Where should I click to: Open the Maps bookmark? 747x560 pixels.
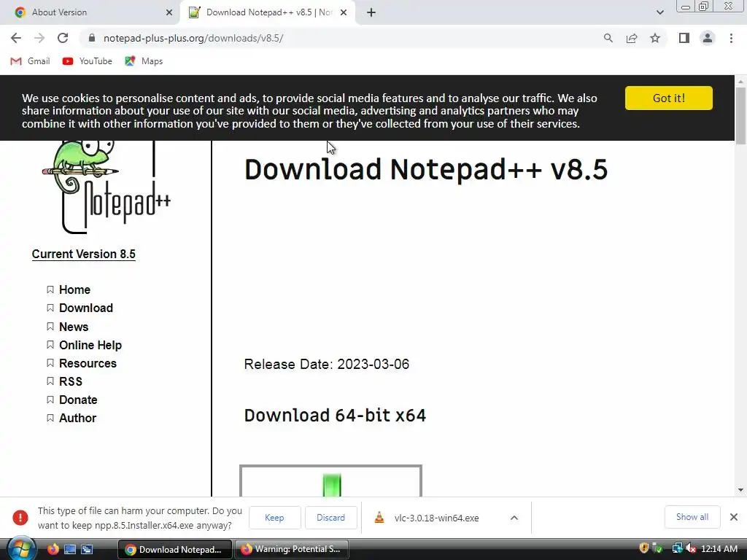click(144, 61)
